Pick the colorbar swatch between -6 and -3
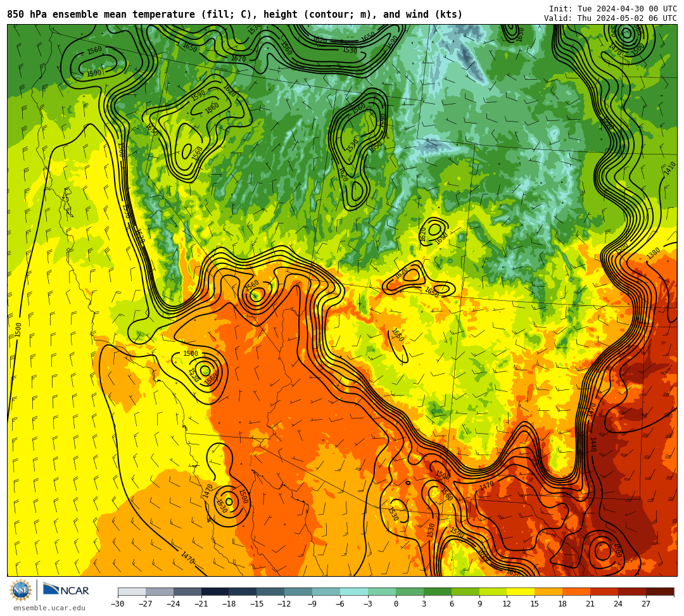Viewport: 684px width, 616px height. pos(354,591)
